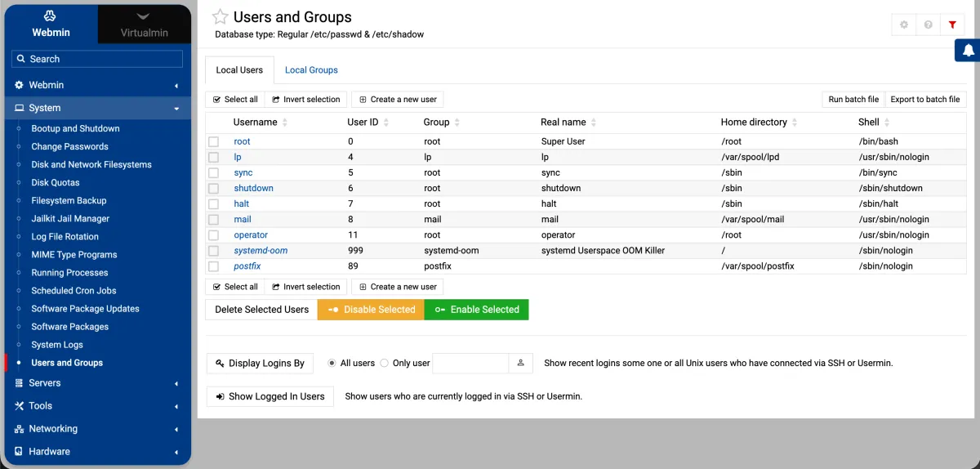Viewport: 980px width, 469px height.
Task: Click the red filter funnel icon
Action: pos(953,25)
